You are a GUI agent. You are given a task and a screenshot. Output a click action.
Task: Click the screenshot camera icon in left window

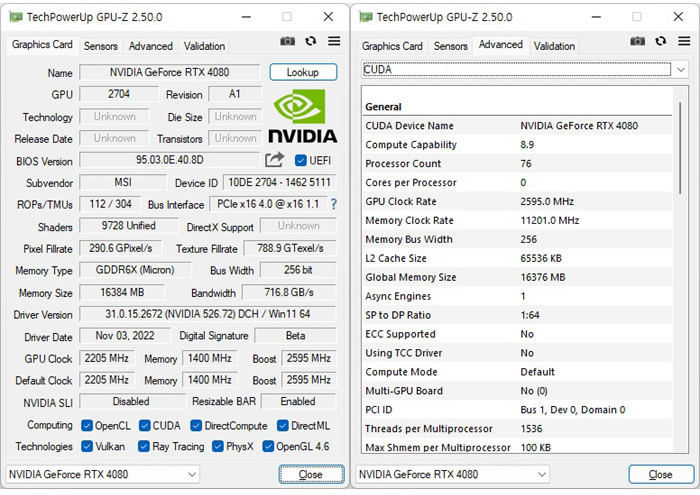288,42
